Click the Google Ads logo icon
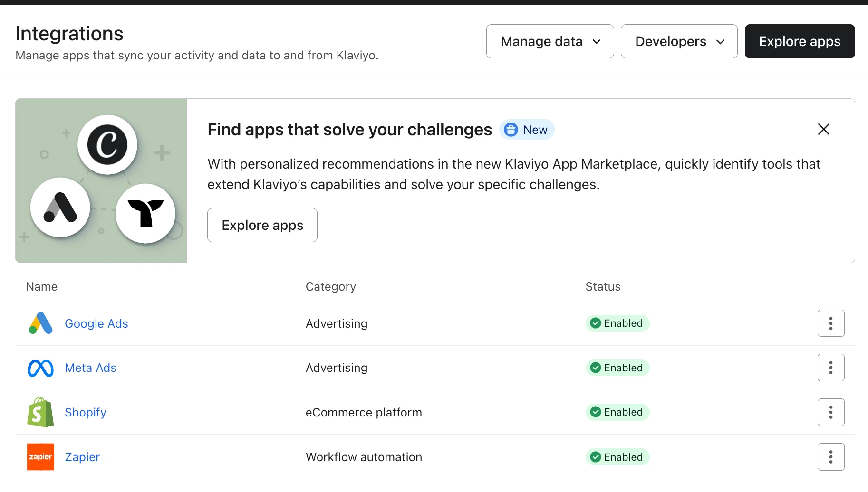The height and width of the screenshot is (492, 868). click(40, 323)
